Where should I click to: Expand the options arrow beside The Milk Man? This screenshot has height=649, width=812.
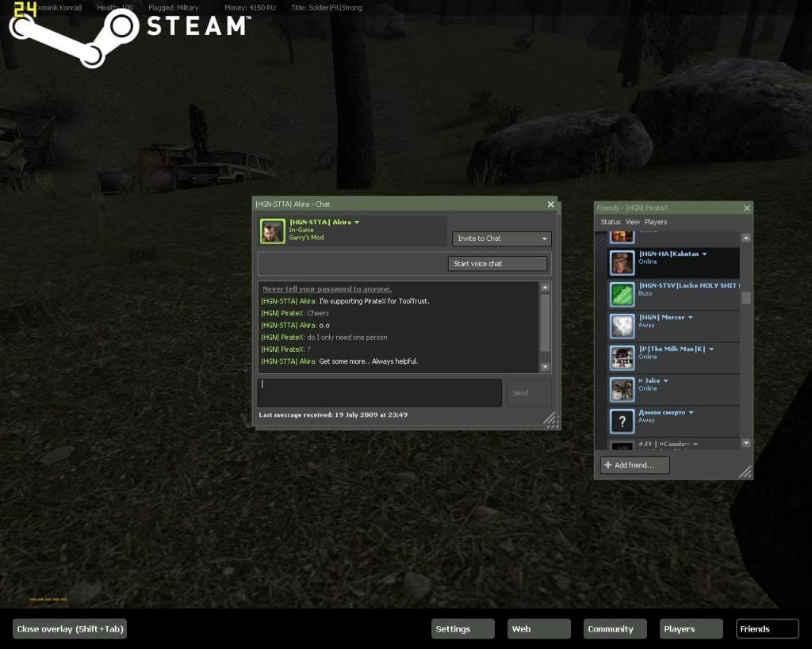[x=711, y=349]
